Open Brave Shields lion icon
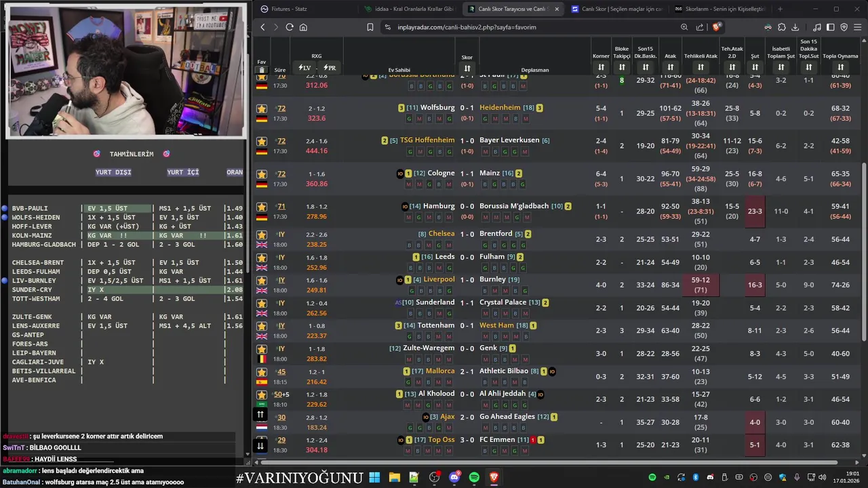 [x=716, y=27]
